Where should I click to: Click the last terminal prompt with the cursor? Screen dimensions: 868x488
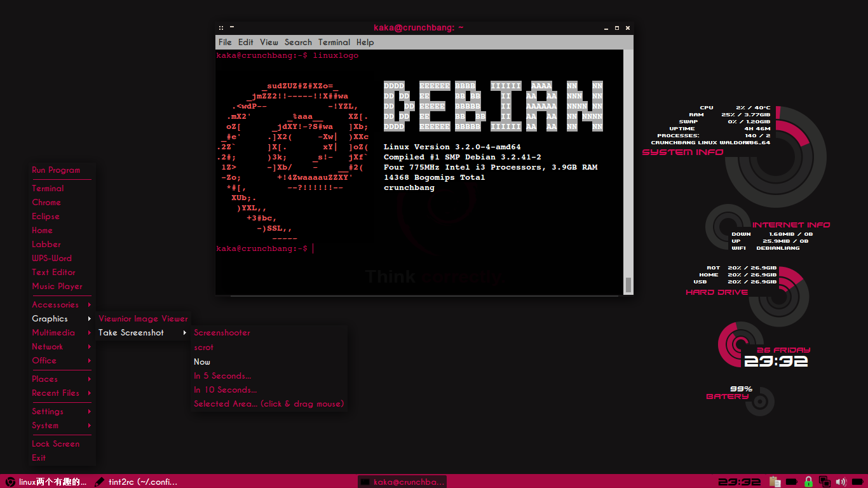(x=265, y=248)
